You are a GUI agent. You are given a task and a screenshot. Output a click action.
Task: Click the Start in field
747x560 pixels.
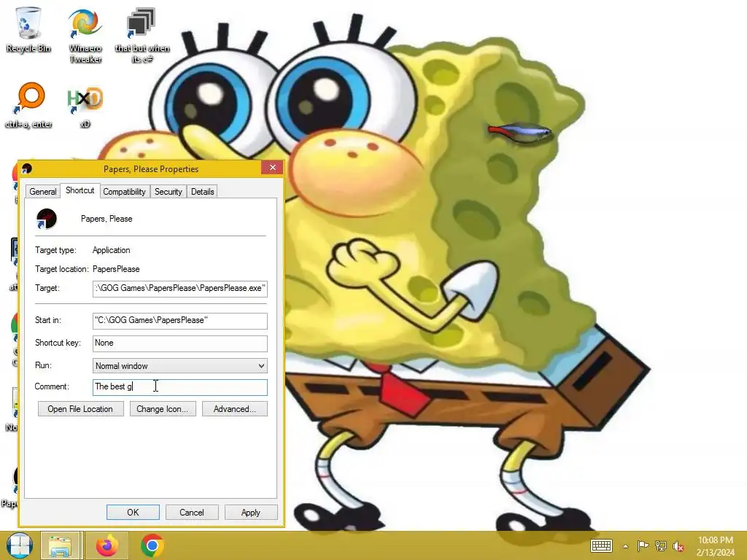180,321
